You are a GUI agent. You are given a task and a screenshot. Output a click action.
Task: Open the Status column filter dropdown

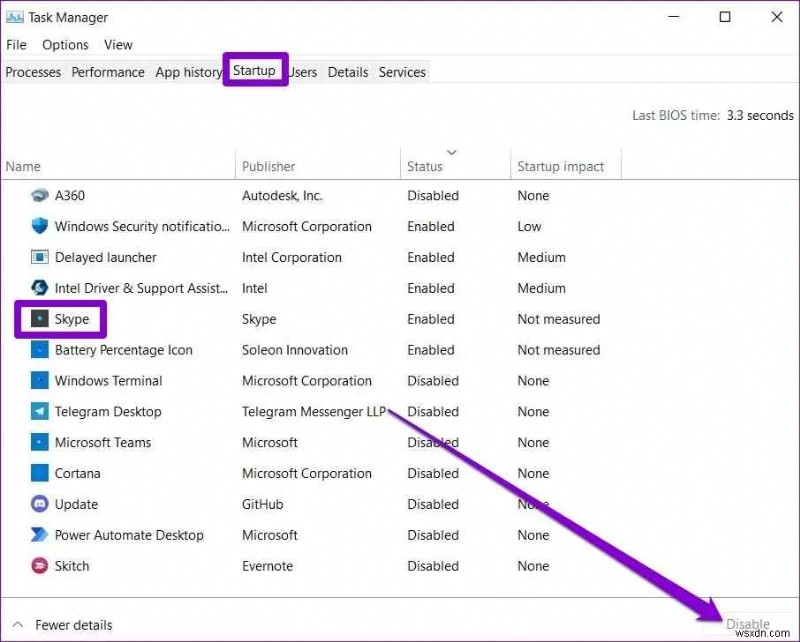click(452, 151)
